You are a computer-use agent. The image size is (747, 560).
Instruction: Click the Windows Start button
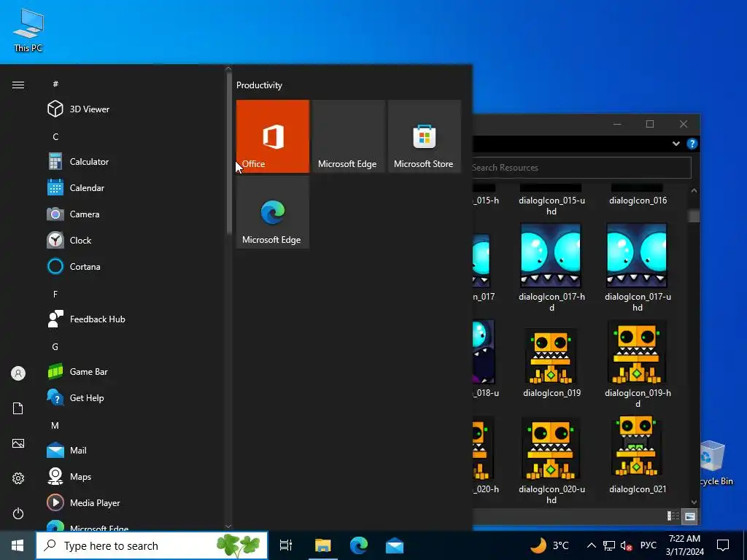click(x=18, y=545)
